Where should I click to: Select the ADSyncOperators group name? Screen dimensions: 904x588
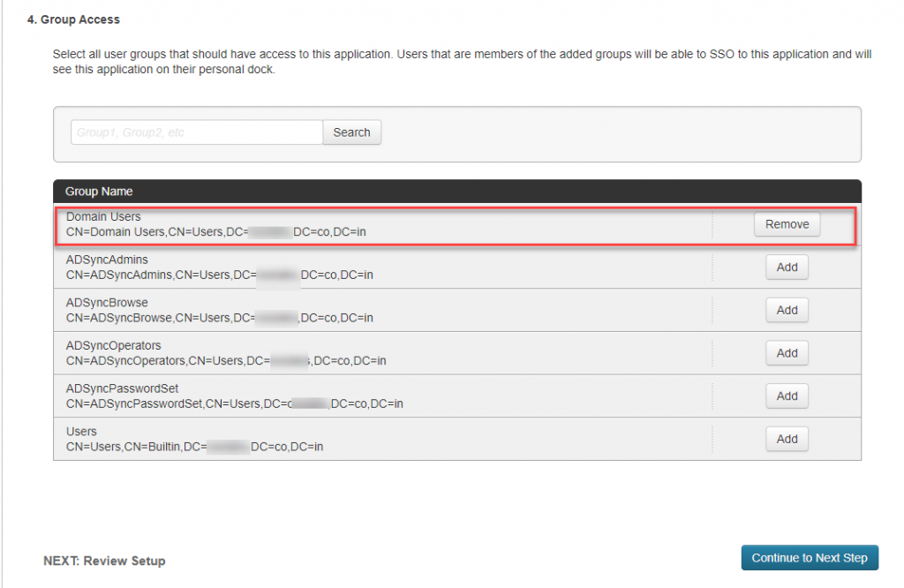point(114,346)
